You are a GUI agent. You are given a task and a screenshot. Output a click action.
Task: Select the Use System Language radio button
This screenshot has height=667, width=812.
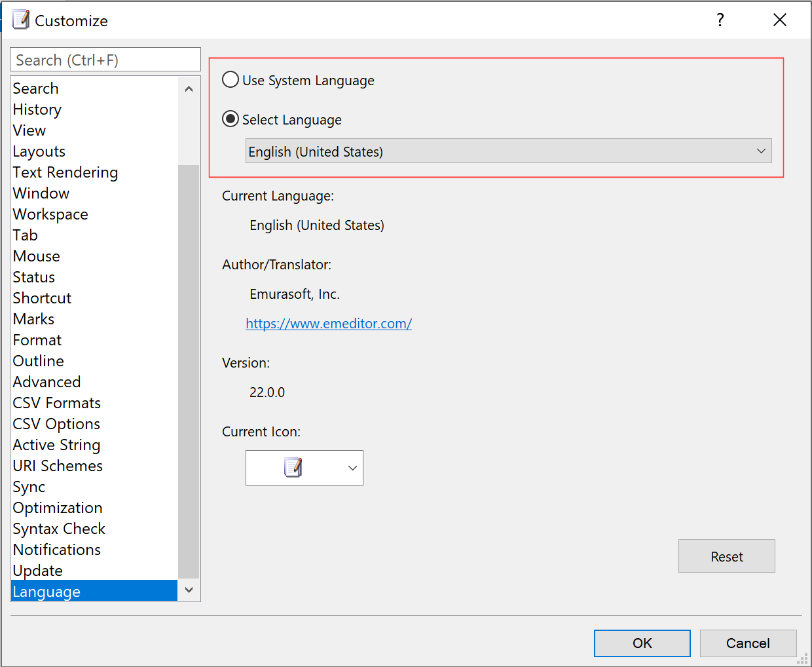(x=298, y=80)
